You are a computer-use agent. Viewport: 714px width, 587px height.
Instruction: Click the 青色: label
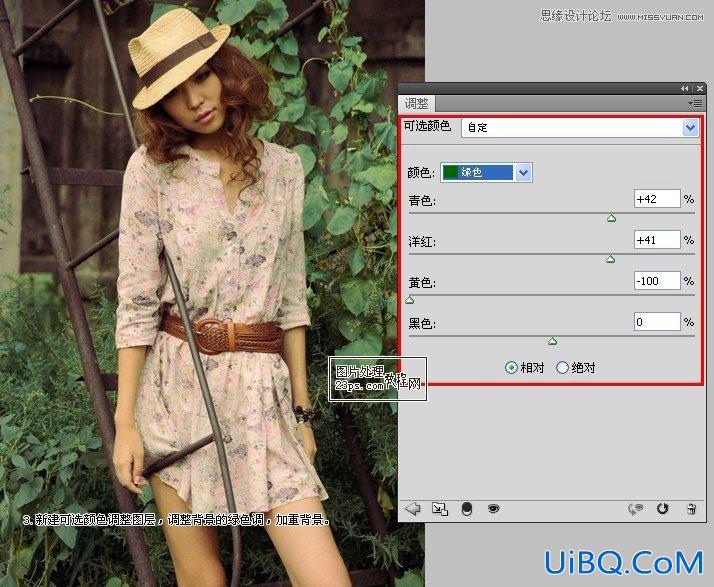pos(422,201)
